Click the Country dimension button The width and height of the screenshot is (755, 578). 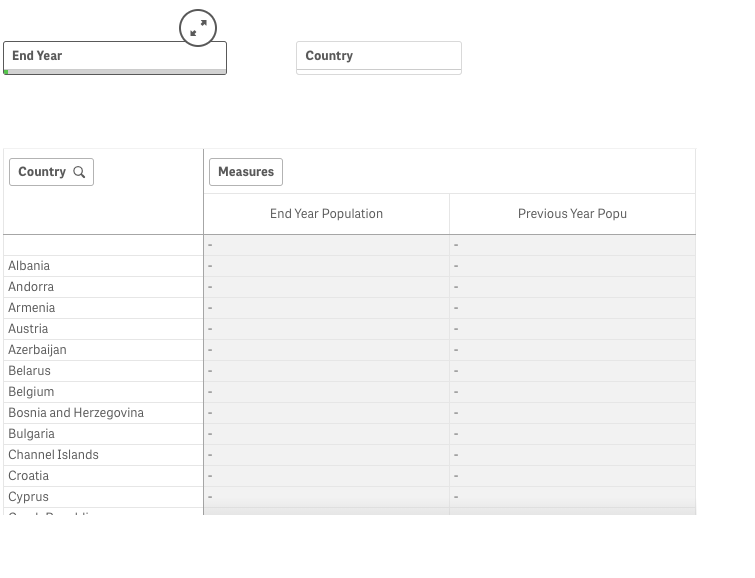click(x=42, y=172)
